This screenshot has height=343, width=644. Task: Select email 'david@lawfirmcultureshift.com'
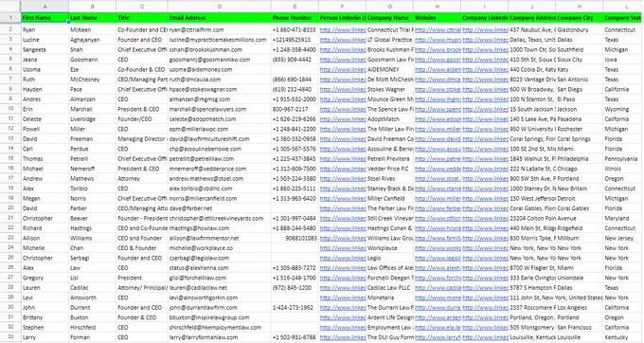(220, 139)
